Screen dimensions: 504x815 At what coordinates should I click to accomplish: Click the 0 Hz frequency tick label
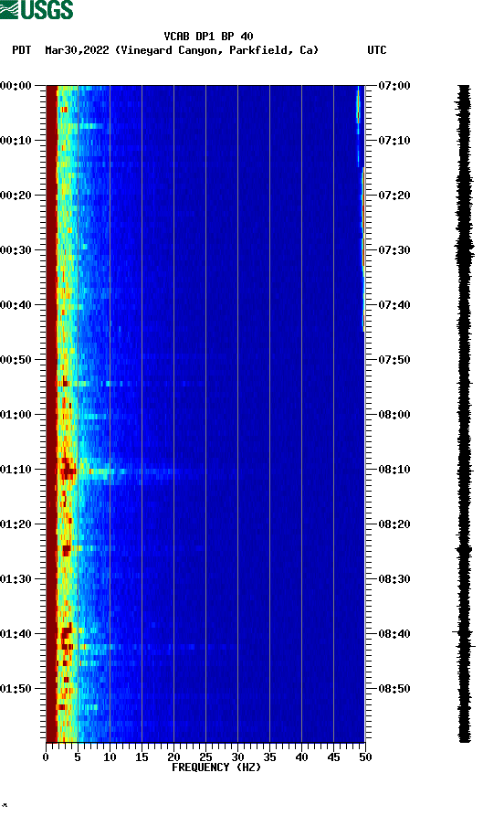pos(47,757)
